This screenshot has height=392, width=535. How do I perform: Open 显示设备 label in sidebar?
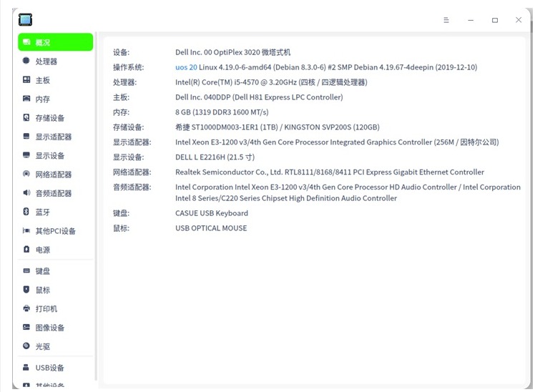tap(50, 155)
